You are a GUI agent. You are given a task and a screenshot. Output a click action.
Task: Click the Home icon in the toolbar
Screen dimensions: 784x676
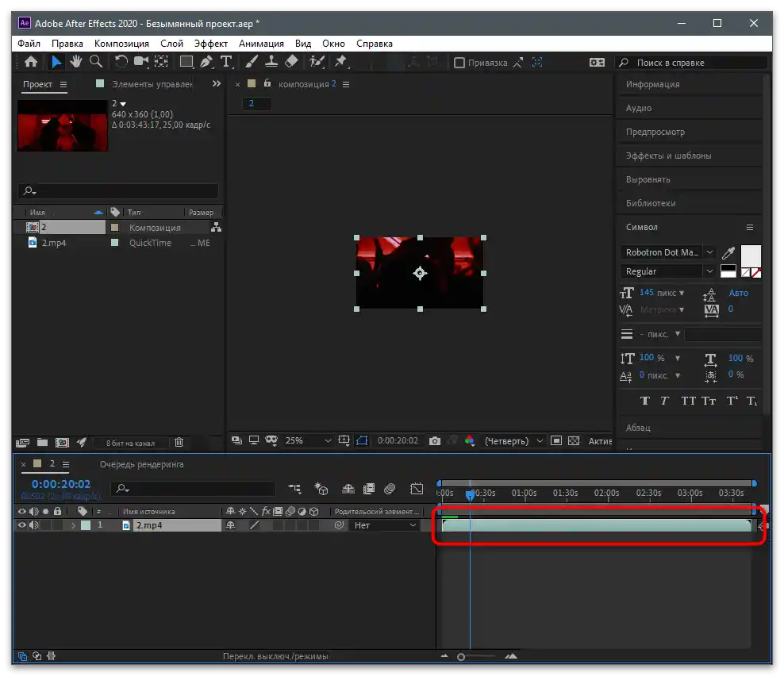[31, 62]
